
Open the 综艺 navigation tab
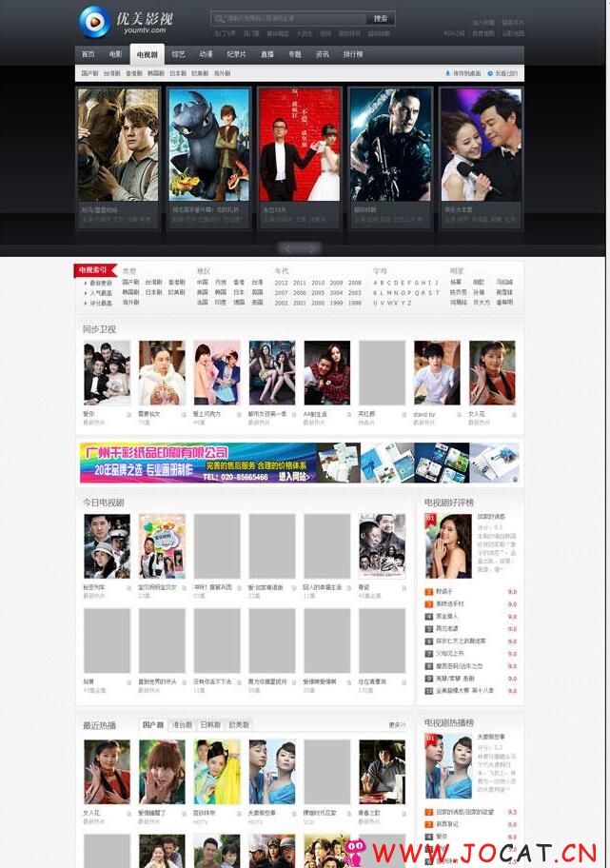(178, 54)
